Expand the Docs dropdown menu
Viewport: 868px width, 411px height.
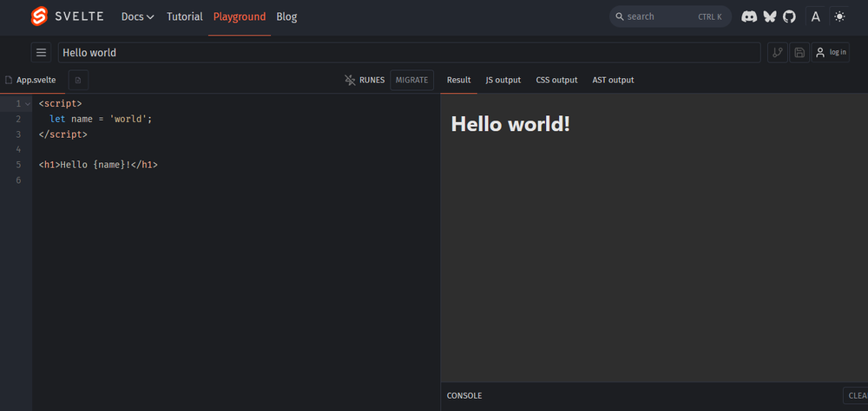coord(138,16)
